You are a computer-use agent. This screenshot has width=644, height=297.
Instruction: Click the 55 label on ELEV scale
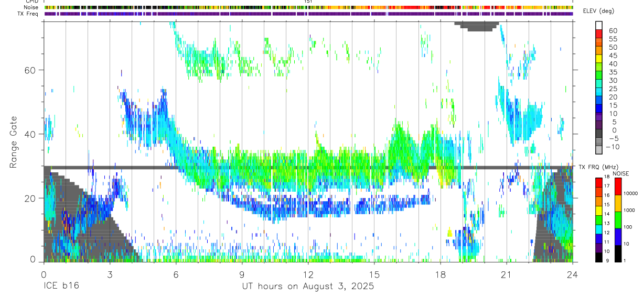[x=613, y=39]
